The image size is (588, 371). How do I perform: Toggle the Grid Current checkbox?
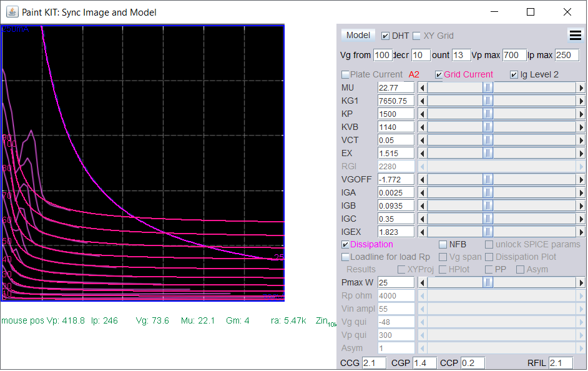pyautogui.click(x=438, y=75)
